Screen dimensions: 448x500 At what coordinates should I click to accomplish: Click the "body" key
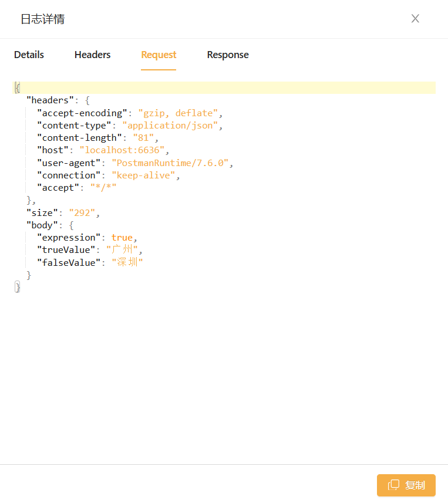[x=42, y=225]
